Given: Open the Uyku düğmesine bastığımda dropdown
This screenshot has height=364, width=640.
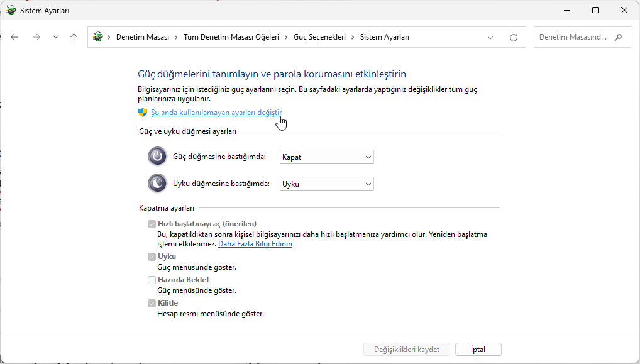Looking at the screenshot, I should tap(326, 184).
